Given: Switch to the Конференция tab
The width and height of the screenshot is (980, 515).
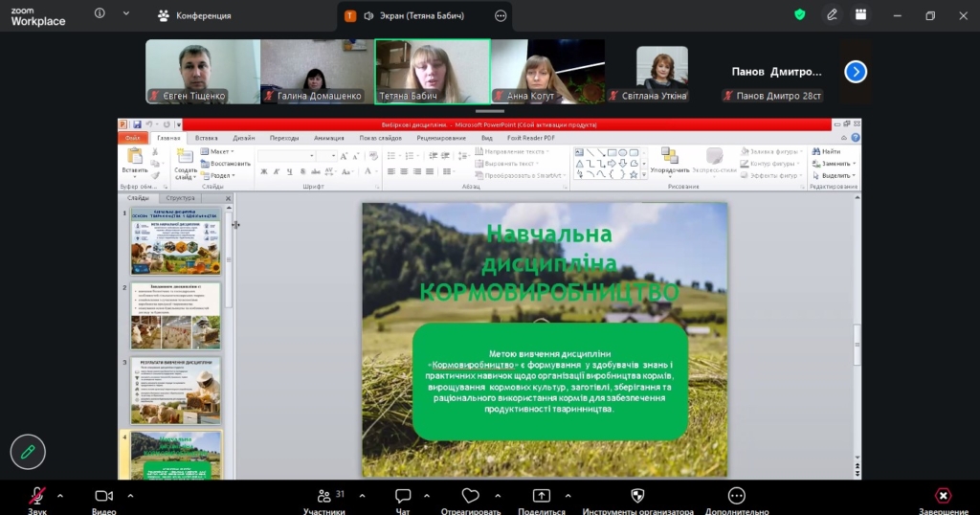Looking at the screenshot, I should coord(194,16).
